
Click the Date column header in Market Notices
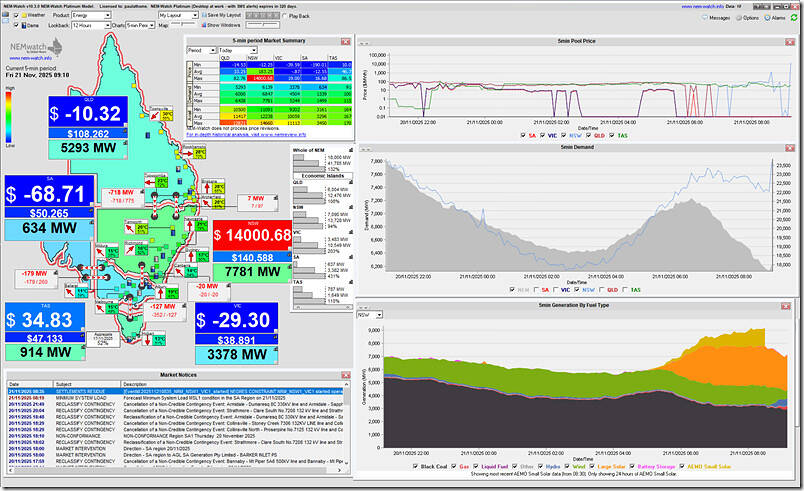(30, 384)
